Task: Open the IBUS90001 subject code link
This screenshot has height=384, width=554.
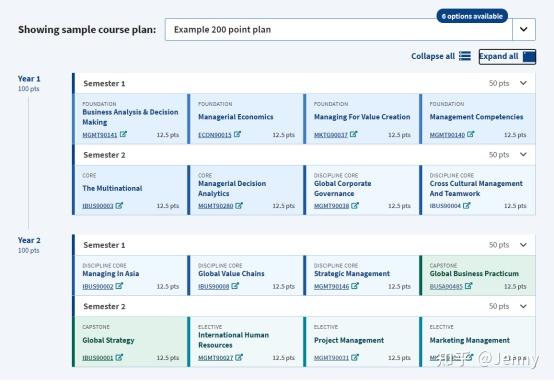Action: 98,358
